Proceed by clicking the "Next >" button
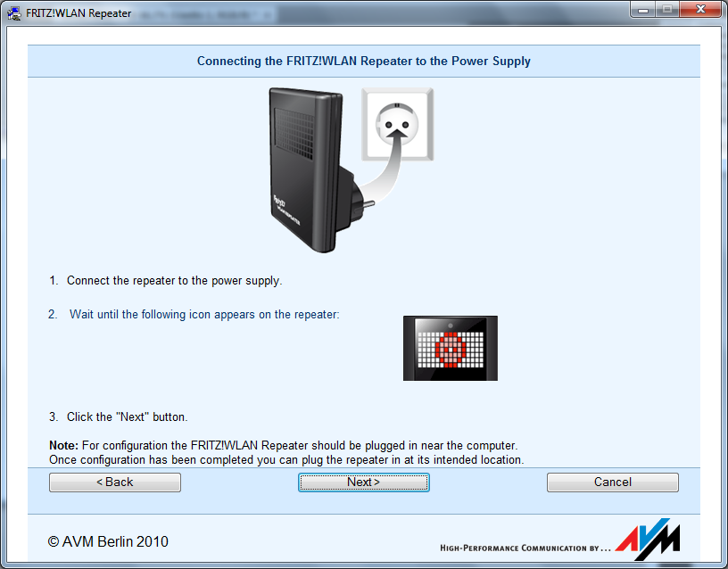This screenshot has width=728, height=569. (x=363, y=482)
